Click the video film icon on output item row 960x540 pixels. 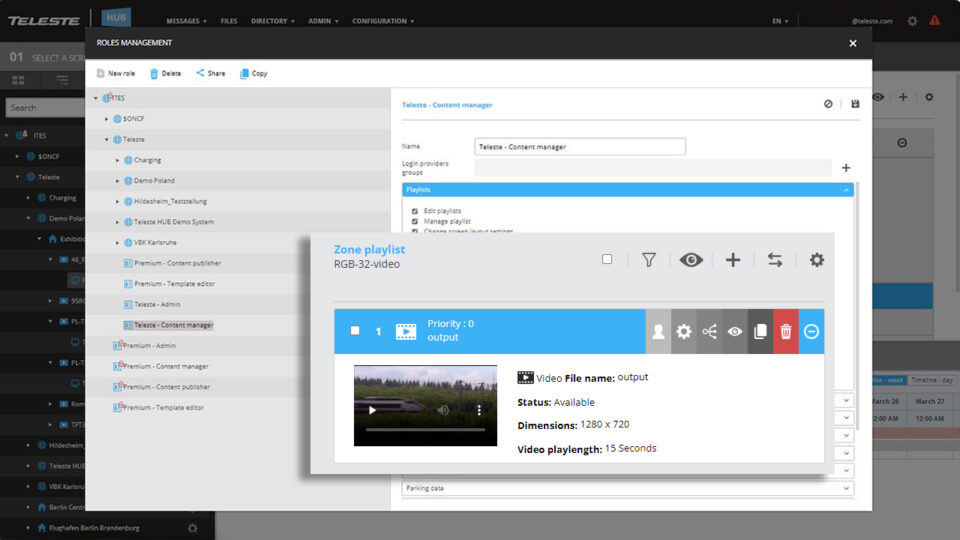pos(406,331)
